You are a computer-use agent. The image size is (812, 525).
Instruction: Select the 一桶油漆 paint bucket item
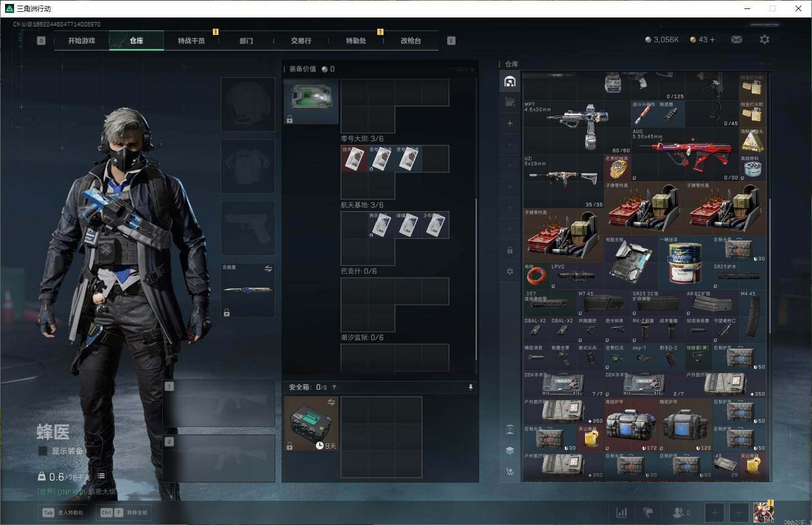(x=685, y=263)
